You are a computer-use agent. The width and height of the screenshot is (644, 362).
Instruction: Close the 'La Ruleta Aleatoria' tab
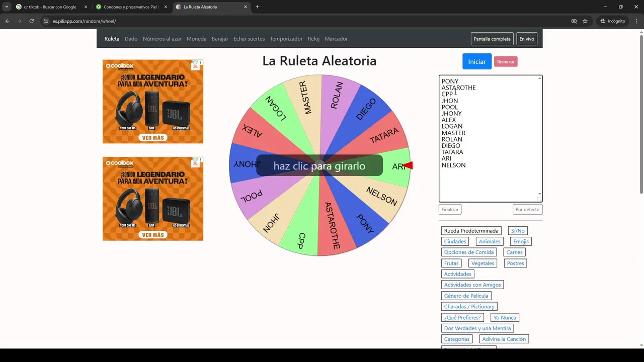(246, 7)
